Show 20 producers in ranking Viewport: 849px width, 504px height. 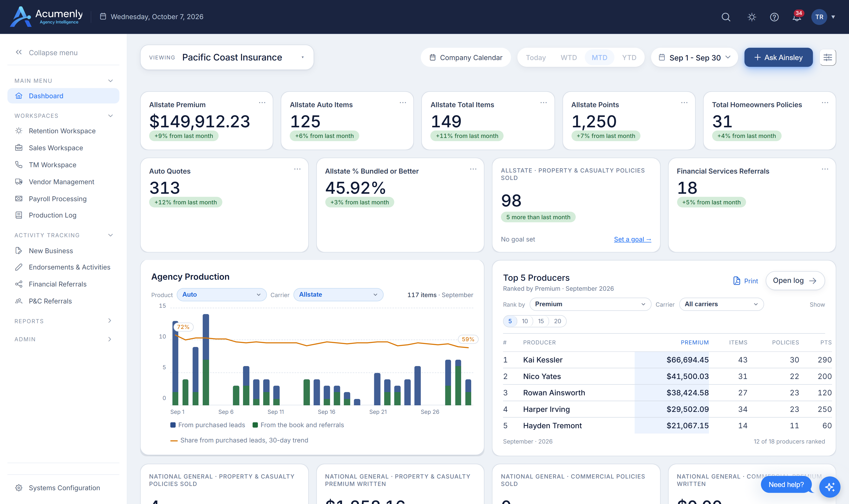557,321
